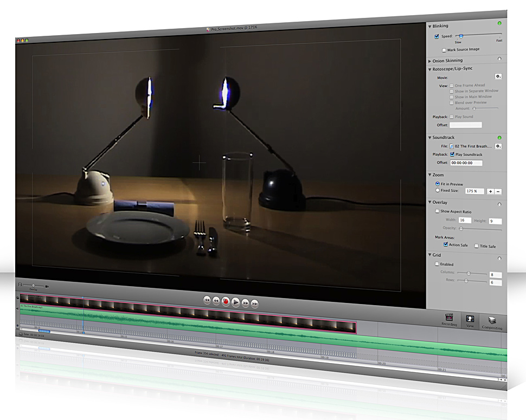Collapse the Zoom section

tap(429, 175)
